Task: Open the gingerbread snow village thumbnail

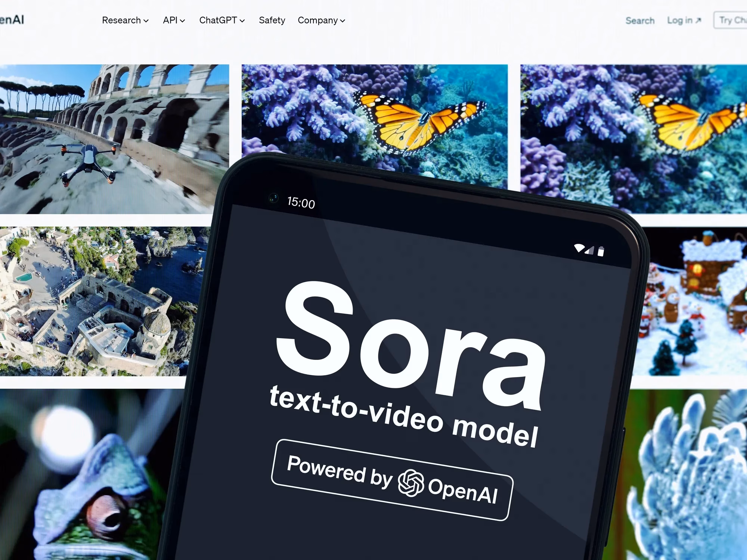Action: (695, 301)
